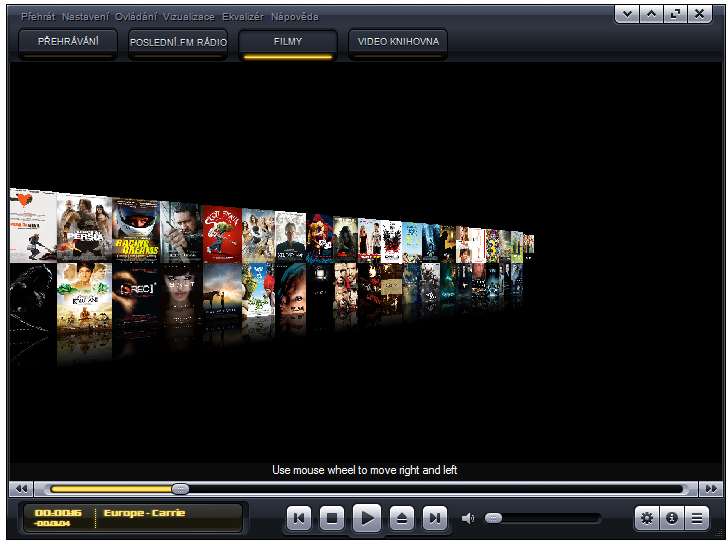The height and width of the screenshot is (544, 728).
Task: Click the down-chevron window button
Action: point(627,14)
